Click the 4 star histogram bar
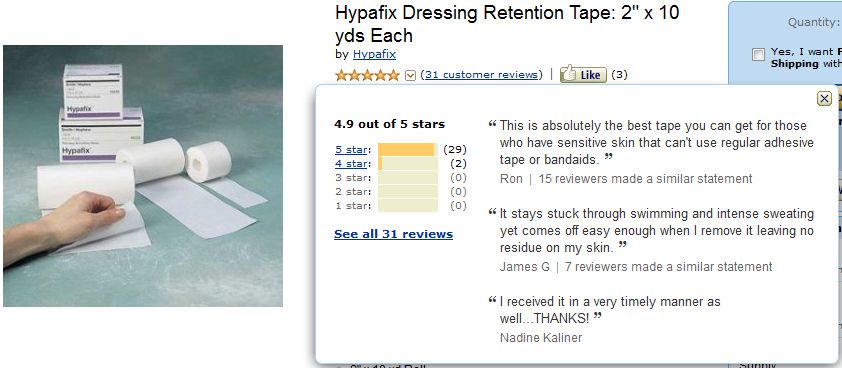Image resolution: width=842 pixels, height=368 pixels. click(x=408, y=163)
